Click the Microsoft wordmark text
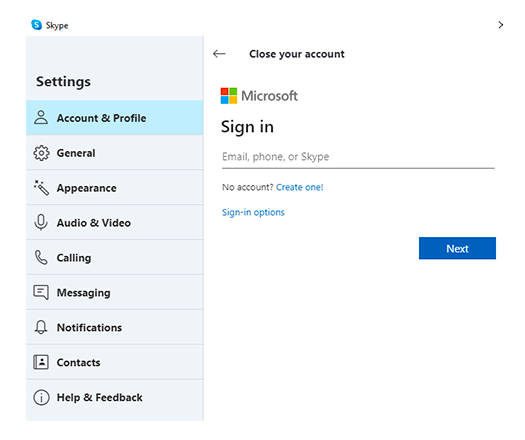This screenshot has width=525, height=440. (269, 96)
